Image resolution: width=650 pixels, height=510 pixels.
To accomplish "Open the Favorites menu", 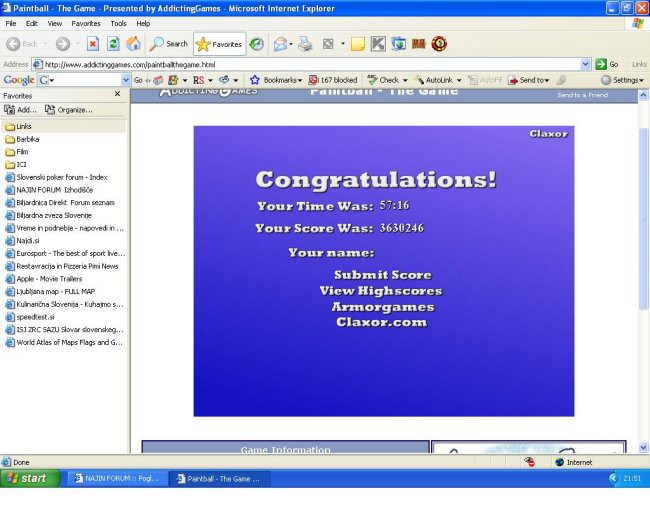I will coord(86,24).
